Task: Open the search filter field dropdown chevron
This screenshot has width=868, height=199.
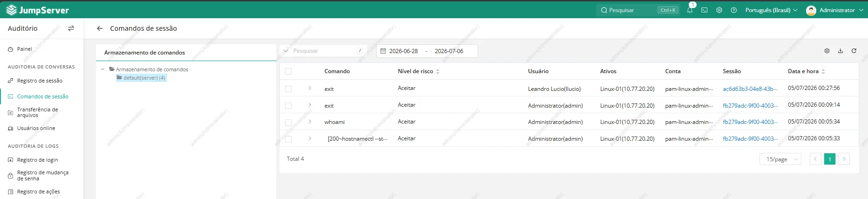Action: (286, 51)
